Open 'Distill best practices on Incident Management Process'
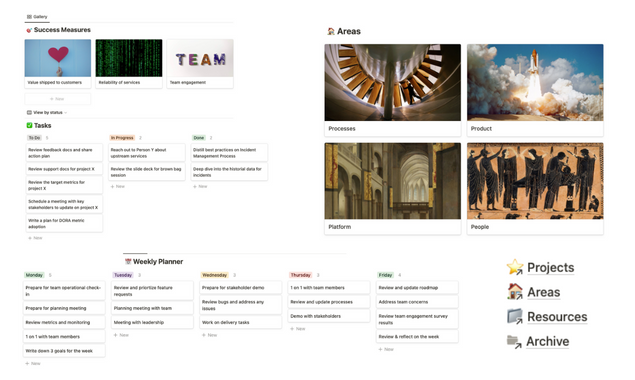Viewport: 635px width, 380px height. (x=229, y=153)
